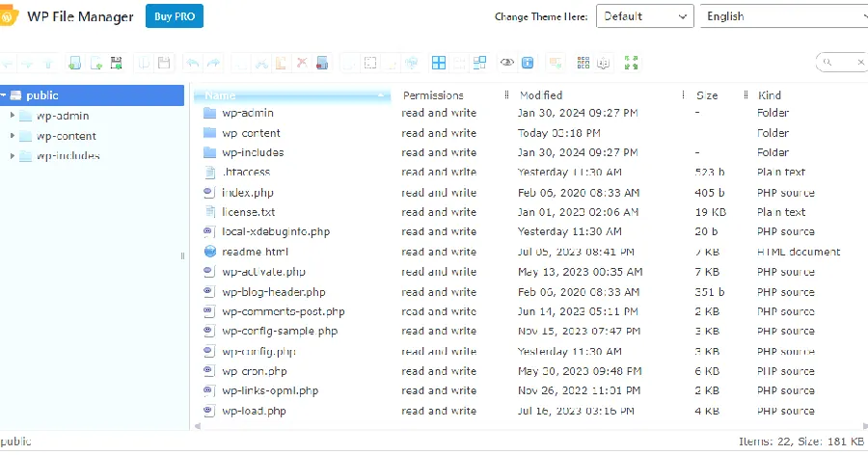Viewport: 868px width, 455px height.
Task: Click the Back navigation arrow in toolbar
Action: pos(7,64)
